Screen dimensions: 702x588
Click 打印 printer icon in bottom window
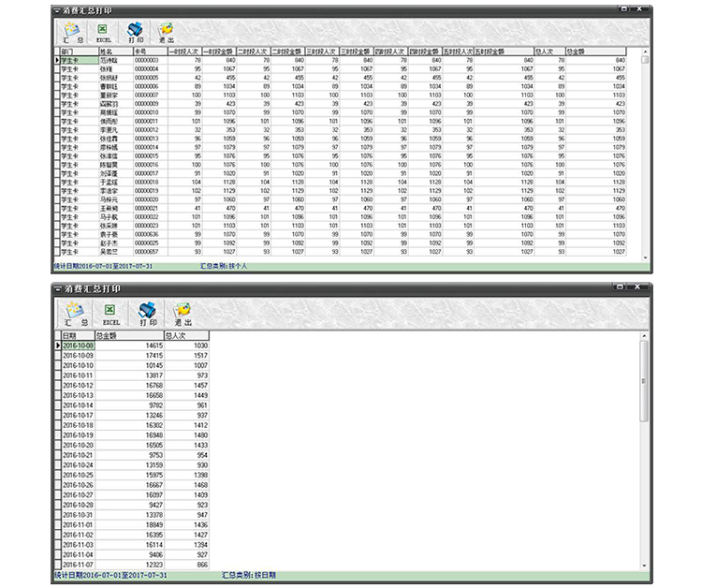click(x=147, y=314)
